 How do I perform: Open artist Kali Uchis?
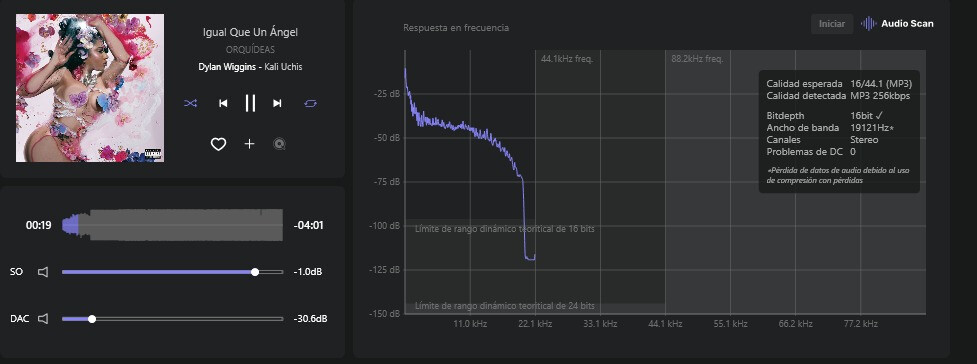click(x=284, y=67)
